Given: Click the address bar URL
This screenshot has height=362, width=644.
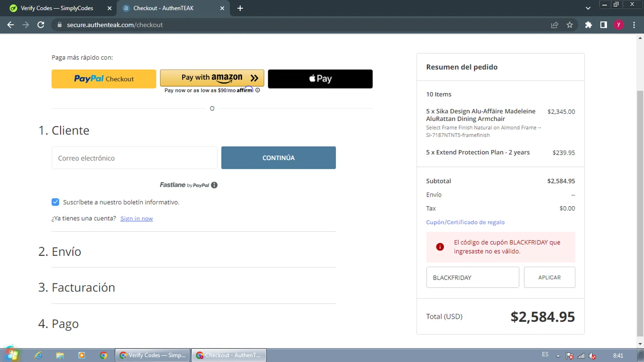Looking at the screenshot, I should [115, 25].
